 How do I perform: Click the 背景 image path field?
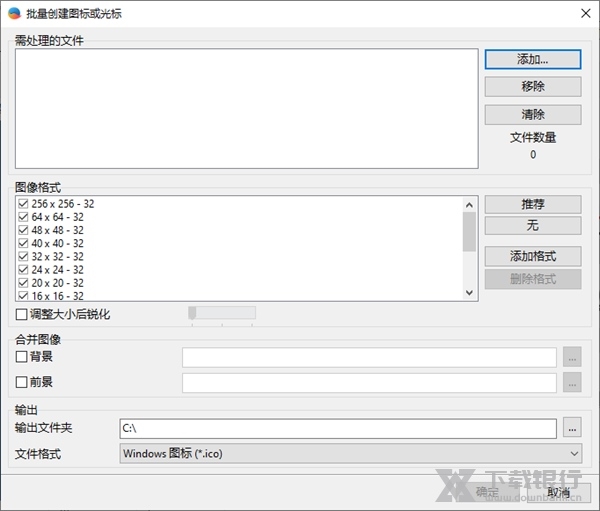pos(369,357)
